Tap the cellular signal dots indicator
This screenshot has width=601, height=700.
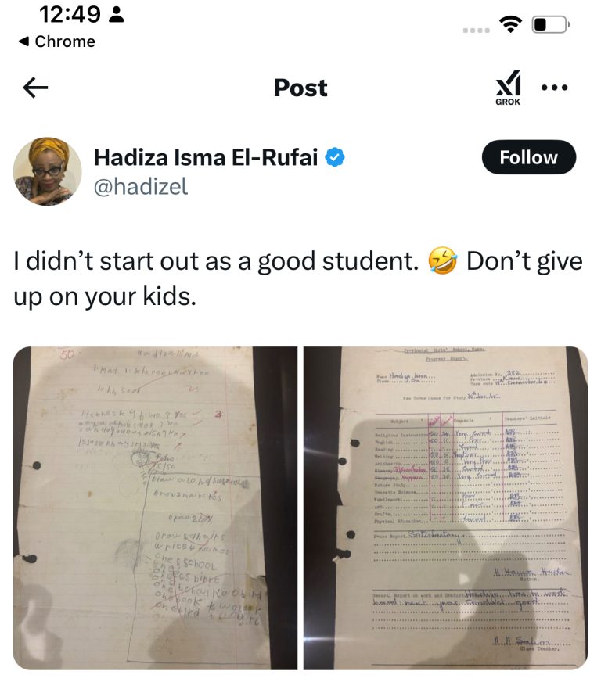pos(477,31)
